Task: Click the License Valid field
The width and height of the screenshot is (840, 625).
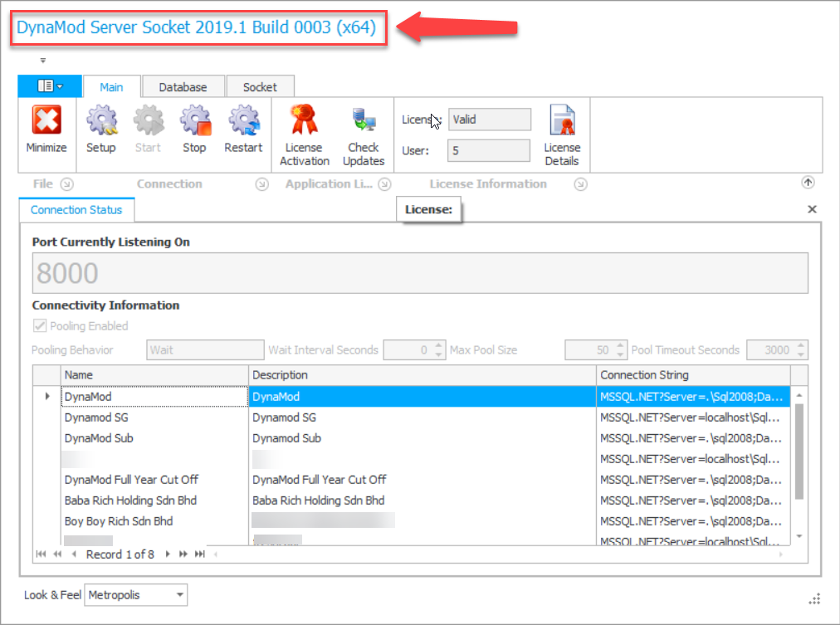Action: (490, 120)
